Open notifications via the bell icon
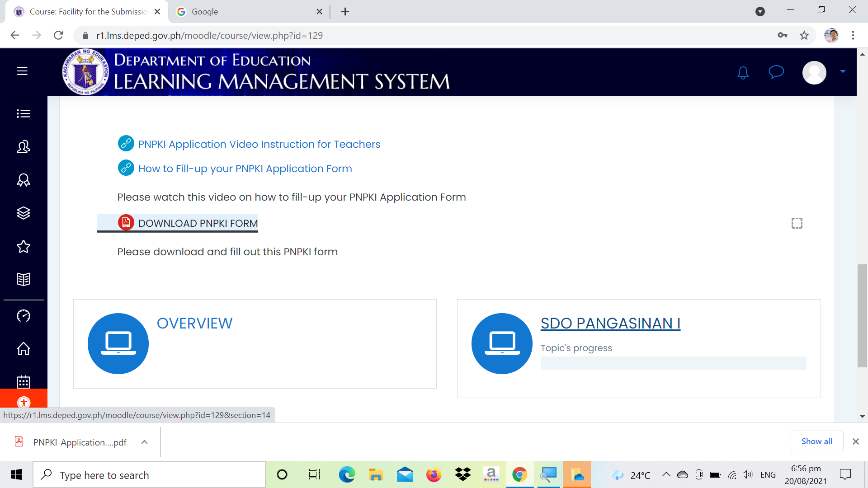This screenshot has width=868, height=488. click(x=743, y=72)
